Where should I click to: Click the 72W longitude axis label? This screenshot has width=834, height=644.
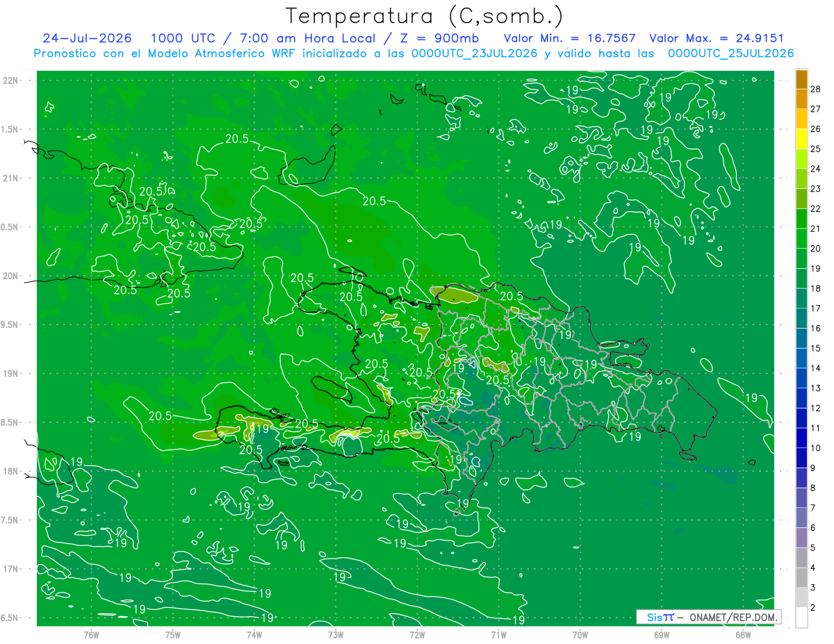pyautogui.click(x=417, y=634)
